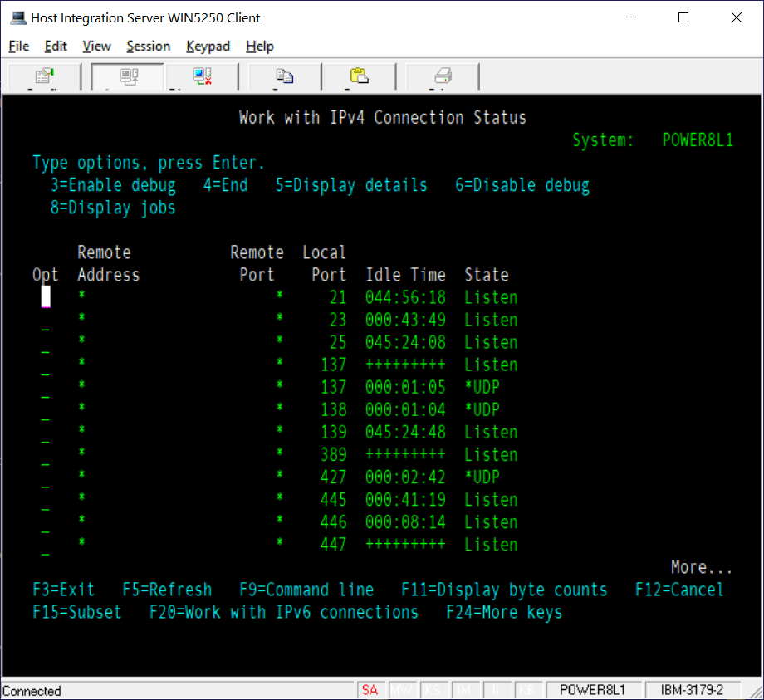Click the IM status bar indicator
The height and width of the screenshot is (700, 764).
click(465, 690)
